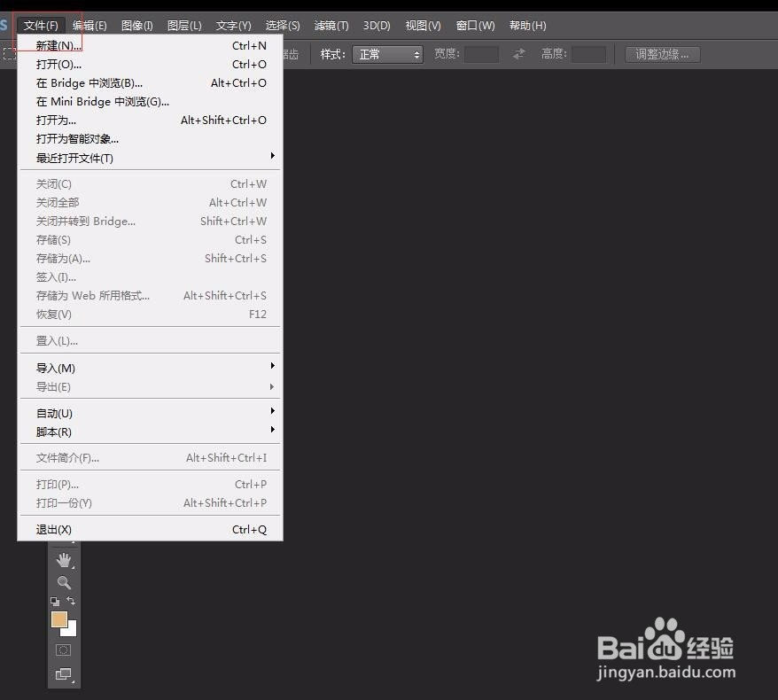Image resolution: width=778 pixels, height=700 pixels.
Task: Click the 存储(S) menu entry
Action: (x=151, y=239)
